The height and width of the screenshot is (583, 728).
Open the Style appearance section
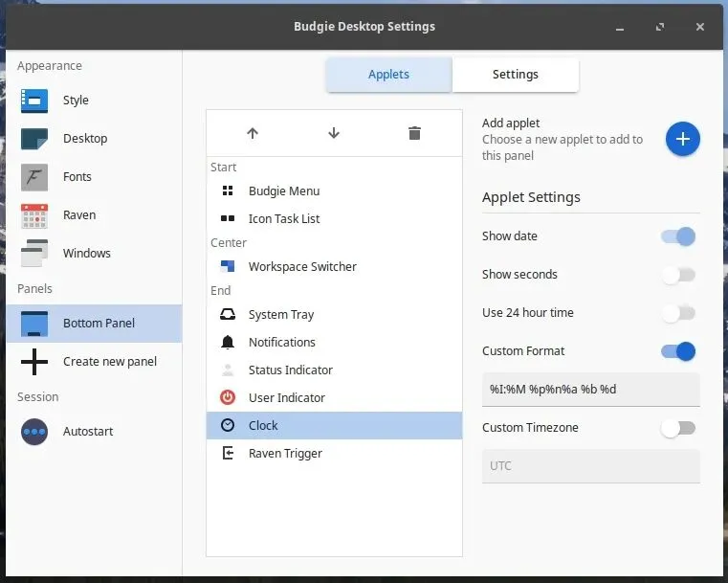pyautogui.click(x=76, y=101)
